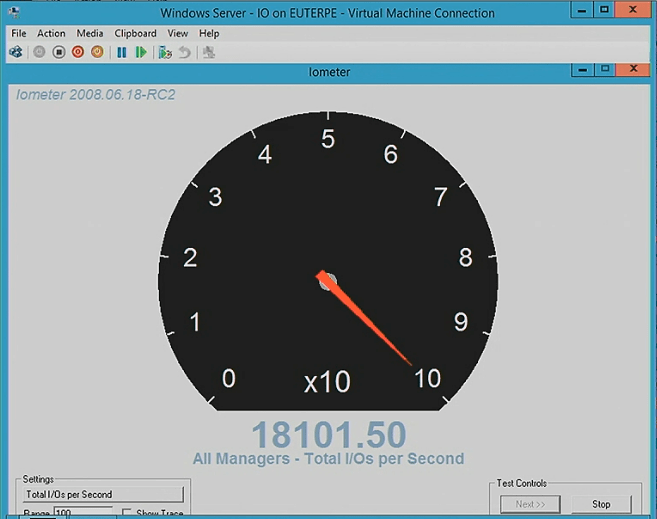The image size is (657, 519).
Task: Click the Ctrl+Alt+Delete toolbar icon
Action: coord(16,52)
